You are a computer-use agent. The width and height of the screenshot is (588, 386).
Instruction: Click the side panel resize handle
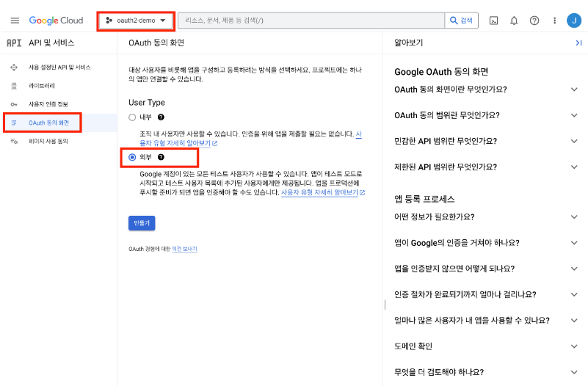(385, 305)
